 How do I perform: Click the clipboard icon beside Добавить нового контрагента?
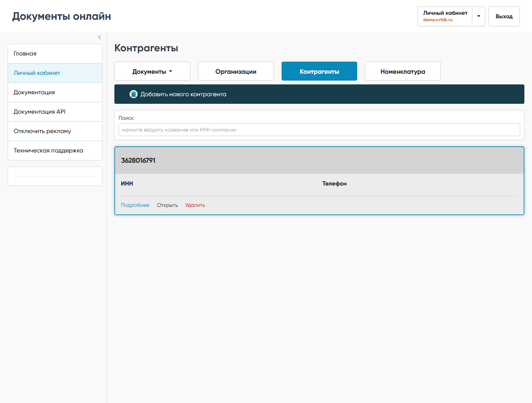coord(133,94)
